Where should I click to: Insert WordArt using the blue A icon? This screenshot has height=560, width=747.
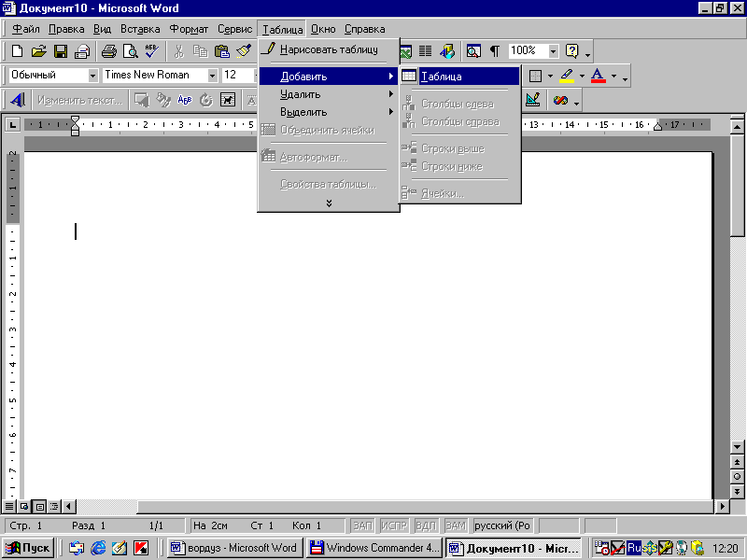click(18, 100)
